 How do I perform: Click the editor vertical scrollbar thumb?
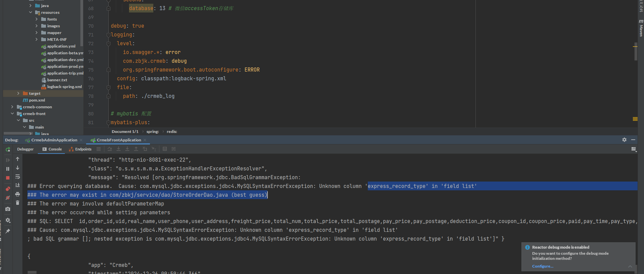pos(636,51)
